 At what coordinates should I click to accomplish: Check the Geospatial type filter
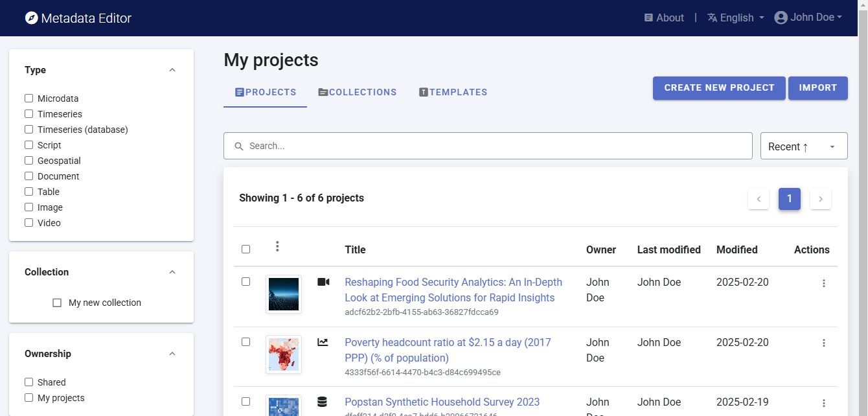(29, 161)
